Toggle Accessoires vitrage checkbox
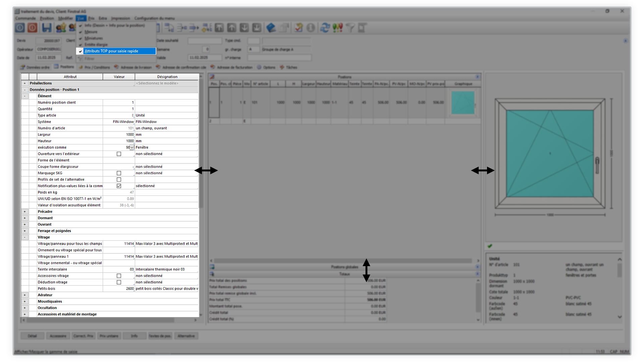Viewport: 644px width, 362px height. pos(119,276)
